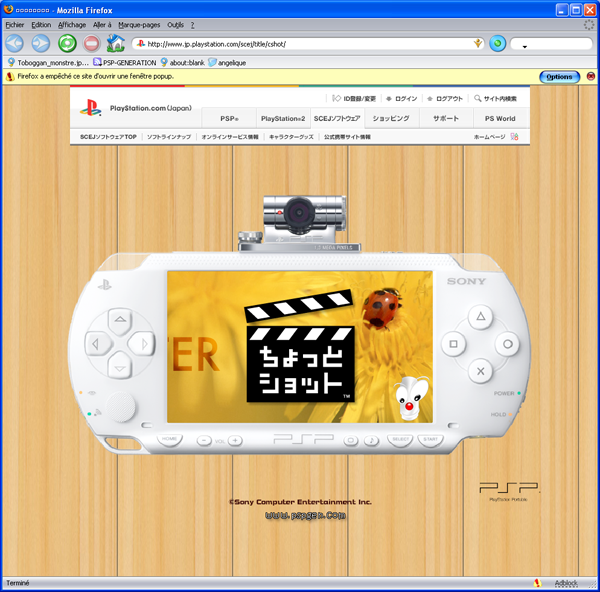600x592 pixels.
Task: Select the PlayStation 2 site tab
Action: (x=283, y=118)
